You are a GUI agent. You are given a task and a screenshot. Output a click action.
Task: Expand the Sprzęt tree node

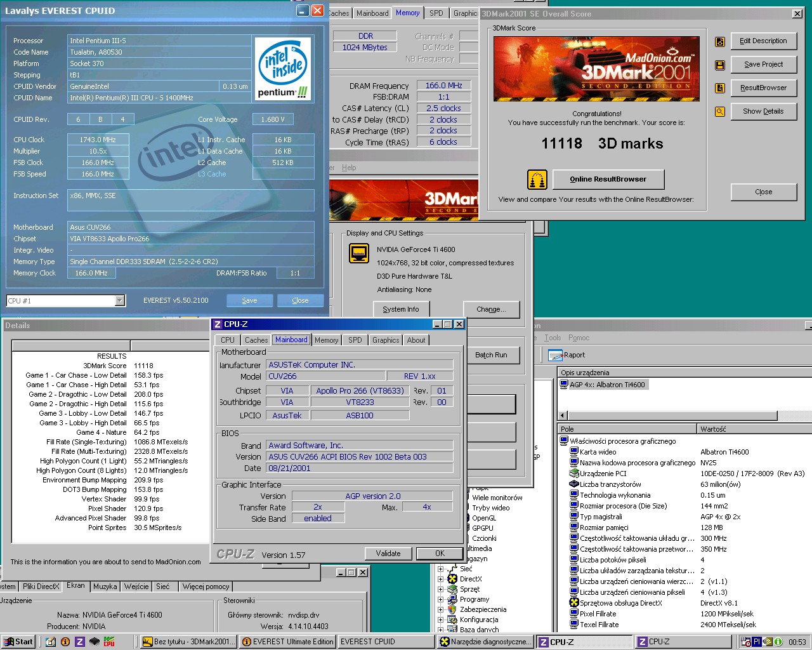(x=440, y=590)
